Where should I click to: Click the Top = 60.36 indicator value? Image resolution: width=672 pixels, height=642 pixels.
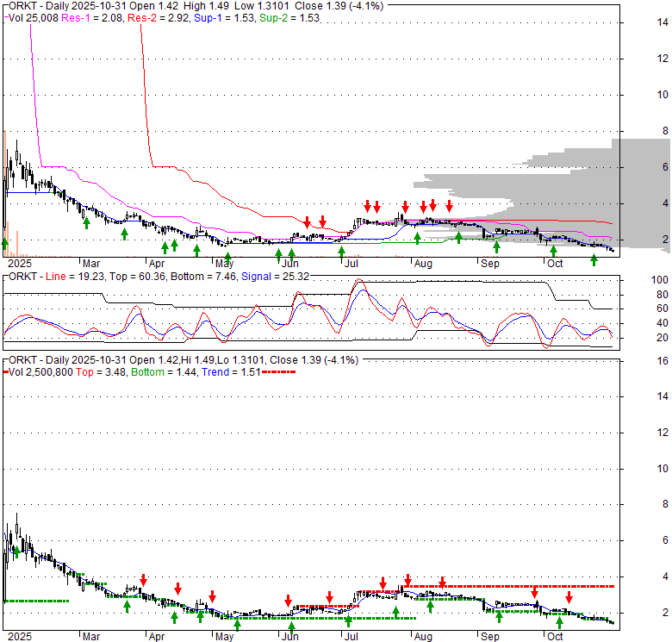(x=137, y=277)
